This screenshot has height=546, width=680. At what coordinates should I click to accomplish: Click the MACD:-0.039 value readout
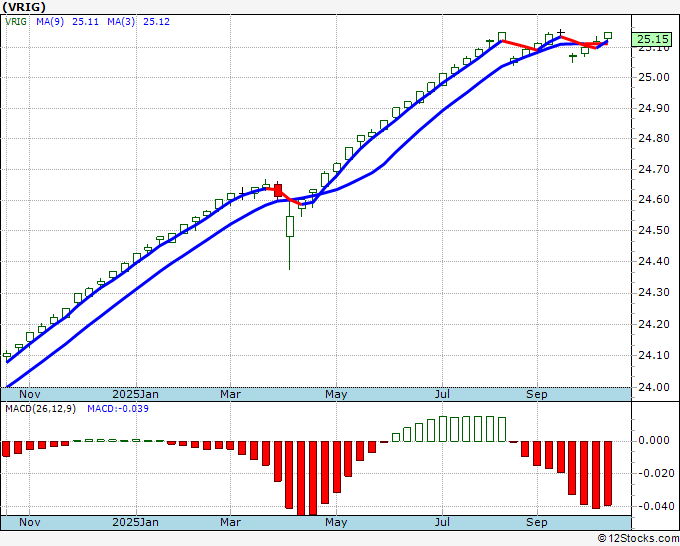(x=118, y=409)
